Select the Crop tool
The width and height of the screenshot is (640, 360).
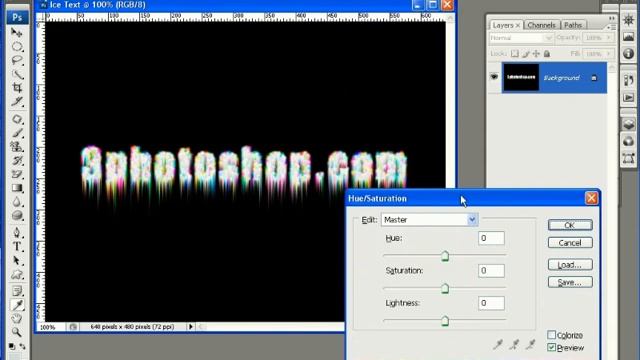coord(17,88)
